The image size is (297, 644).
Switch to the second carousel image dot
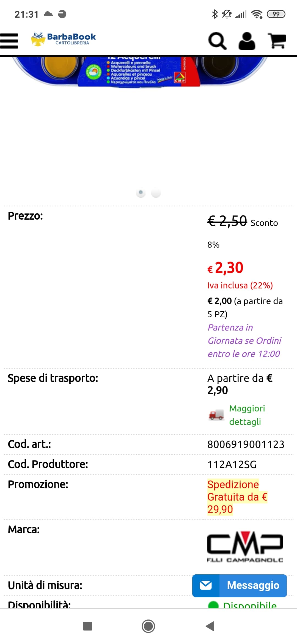pos(156,193)
